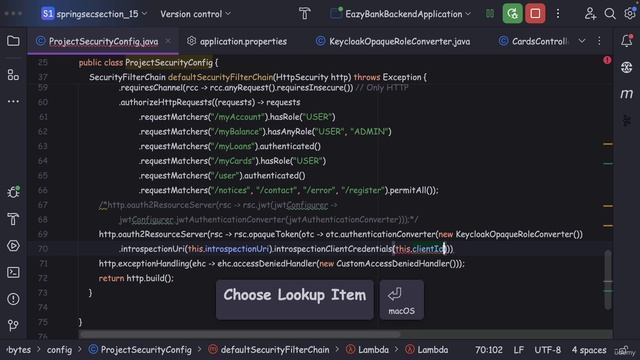Open the Structure tool window icon
Image resolution: width=640 pixels, height=360 pixels.
pyautogui.click(x=13, y=75)
